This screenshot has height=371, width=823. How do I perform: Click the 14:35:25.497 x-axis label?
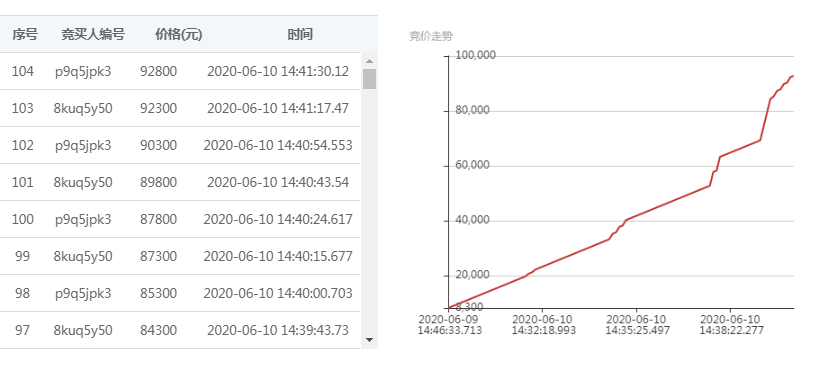tap(637, 331)
